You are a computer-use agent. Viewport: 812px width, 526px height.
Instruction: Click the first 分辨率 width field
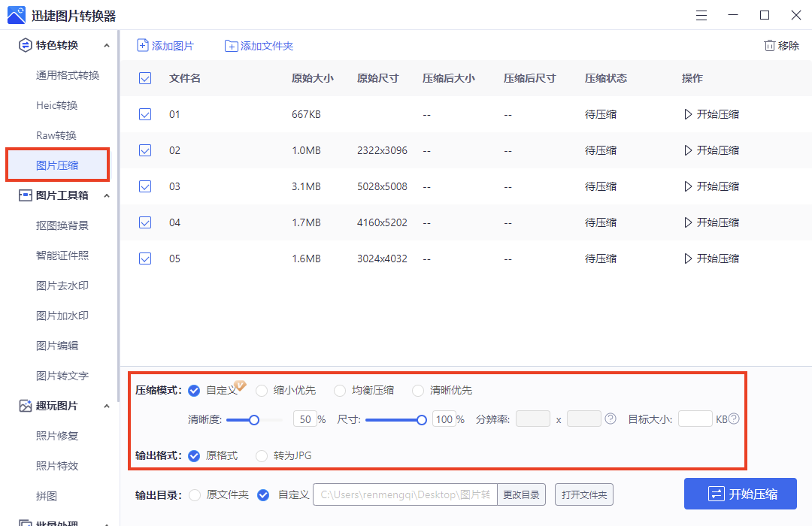(533, 419)
